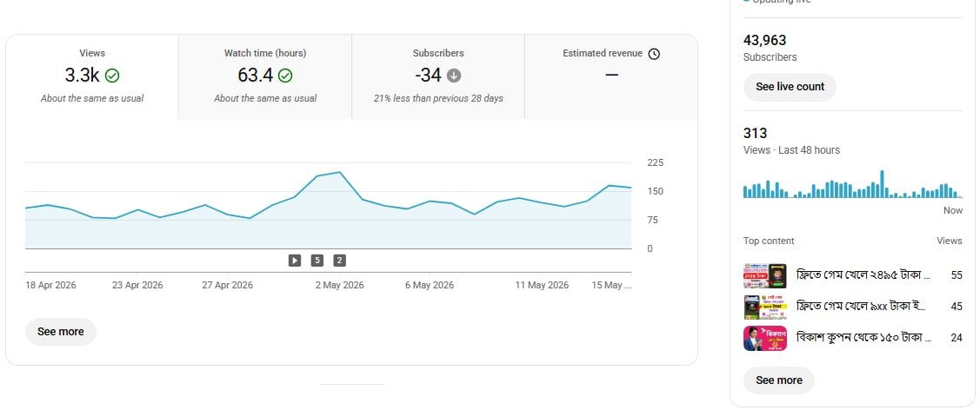Click the 21% less than previous 28 days text
The width and height of the screenshot is (980, 410).
pos(438,98)
